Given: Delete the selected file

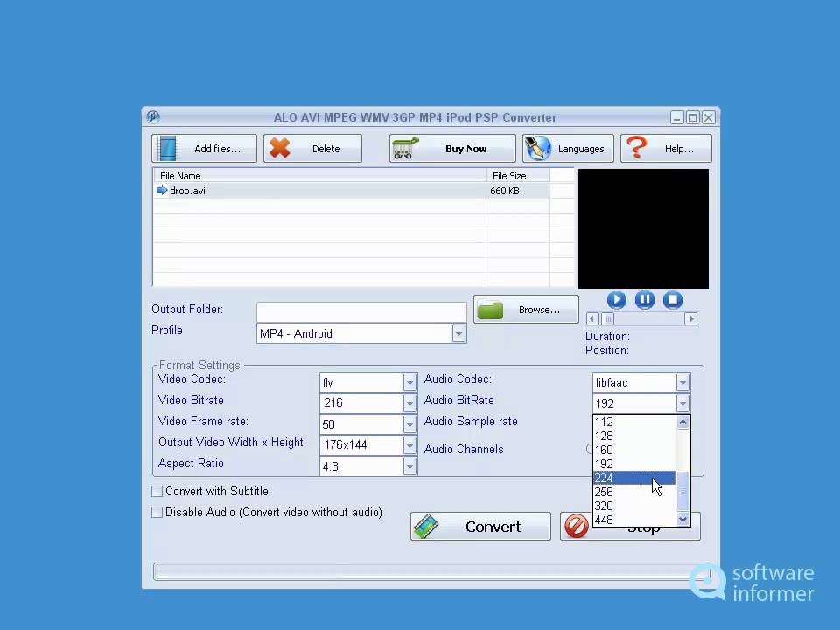Looking at the screenshot, I should click(312, 149).
